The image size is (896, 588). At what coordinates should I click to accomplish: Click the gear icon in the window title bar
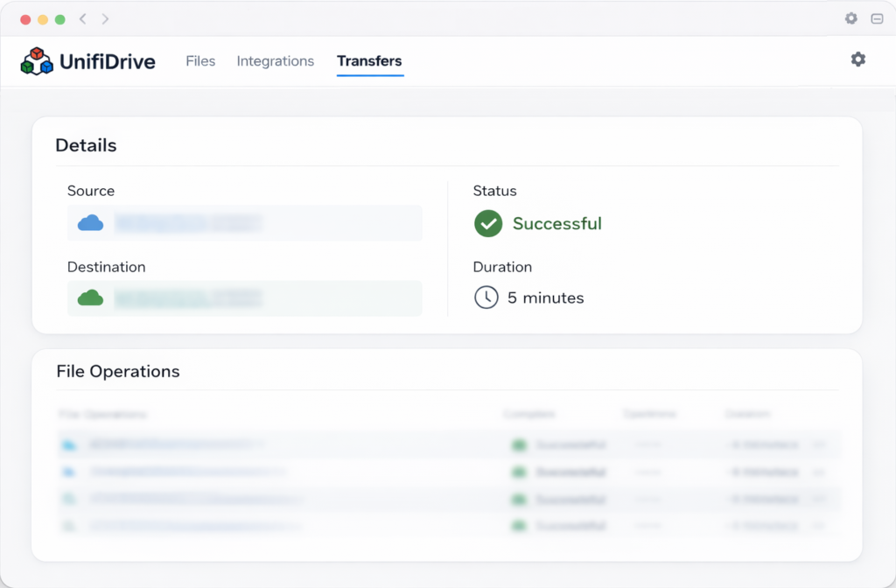pos(850,18)
